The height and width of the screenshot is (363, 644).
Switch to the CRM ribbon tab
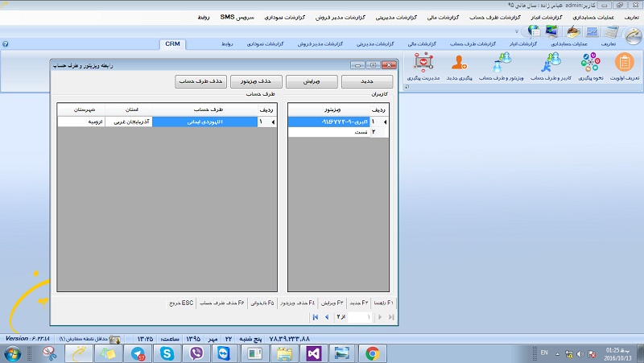[172, 44]
